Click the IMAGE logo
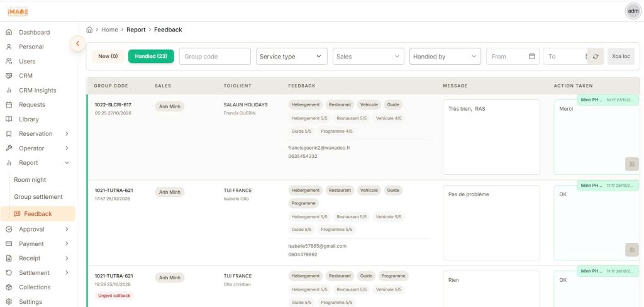This screenshot has width=644, height=307. click(x=18, y=11)
